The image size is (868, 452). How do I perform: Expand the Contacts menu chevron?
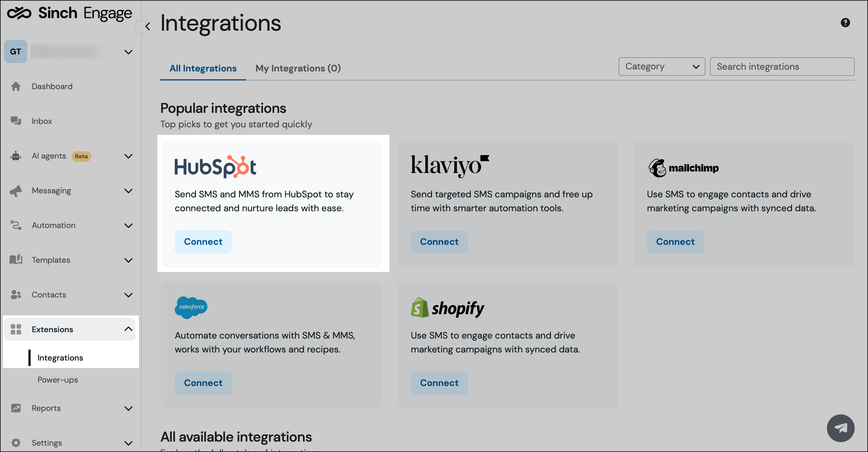click(128, 295)
